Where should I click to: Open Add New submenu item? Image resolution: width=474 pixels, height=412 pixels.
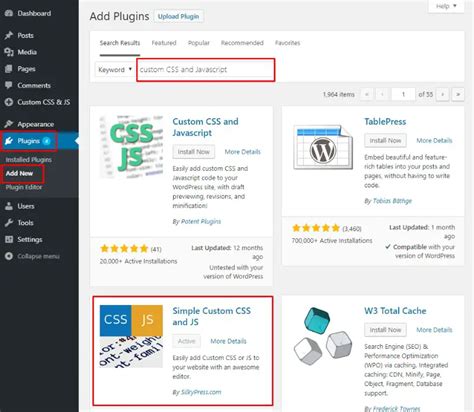coord(19,173)
